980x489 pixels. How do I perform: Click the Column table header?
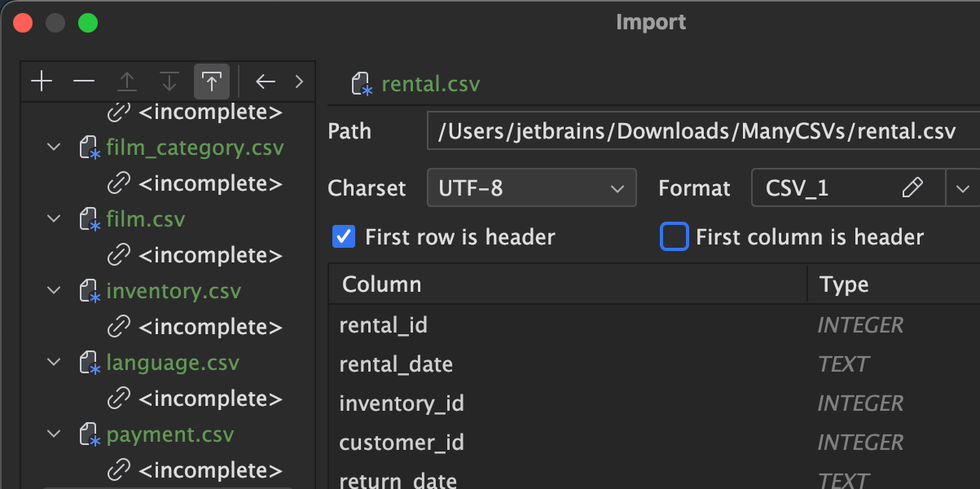point(382,284)
